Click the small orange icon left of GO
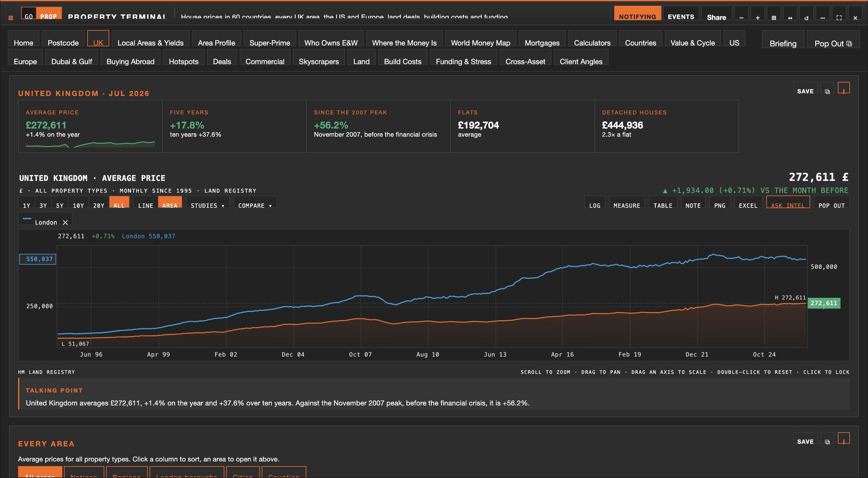This screenshot has height=478, width=868. click(x=11, y=17)
